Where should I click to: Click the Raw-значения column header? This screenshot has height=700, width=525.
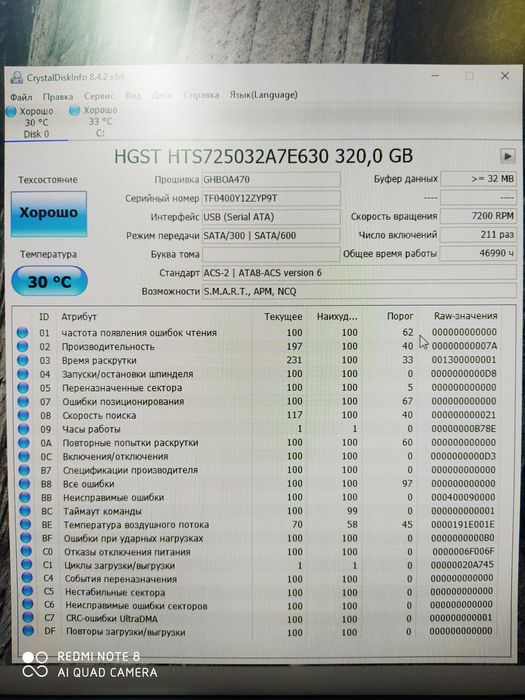(x=466, y=316)
